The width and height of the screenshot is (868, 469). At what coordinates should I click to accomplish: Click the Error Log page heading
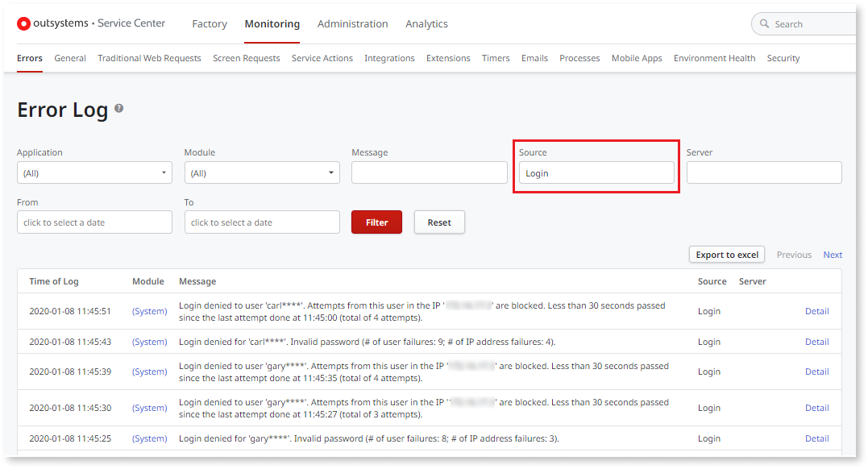click(63, 110)
